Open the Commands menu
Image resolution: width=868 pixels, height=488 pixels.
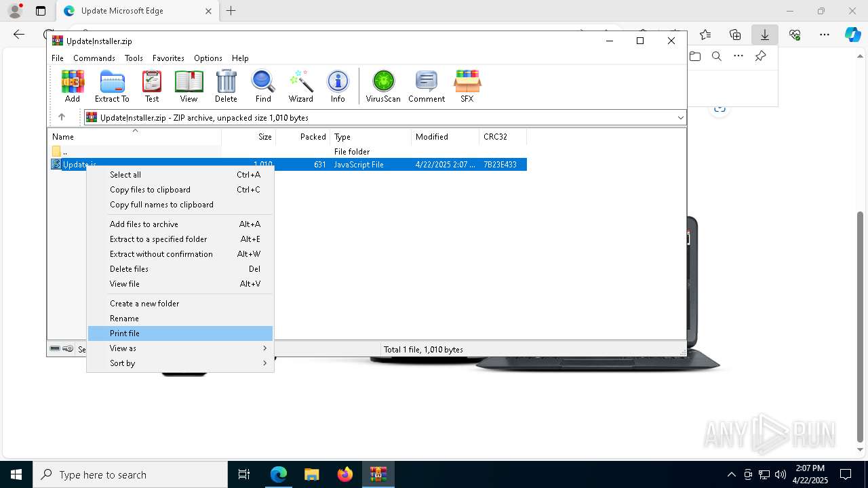(94, 58)
